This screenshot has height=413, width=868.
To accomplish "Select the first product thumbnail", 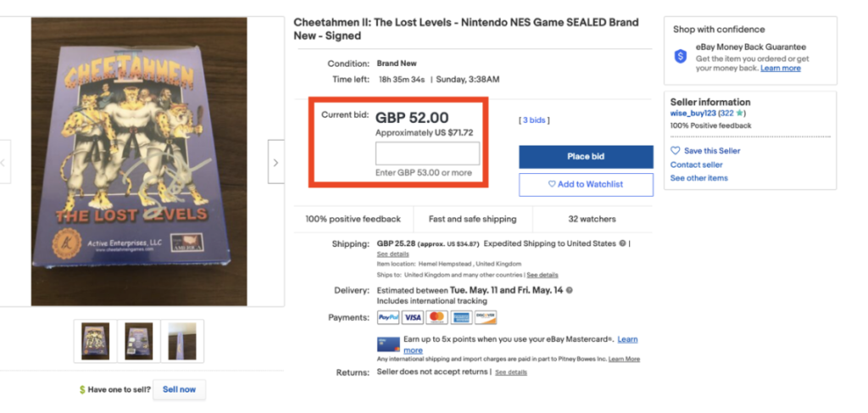I will (93, 341).
